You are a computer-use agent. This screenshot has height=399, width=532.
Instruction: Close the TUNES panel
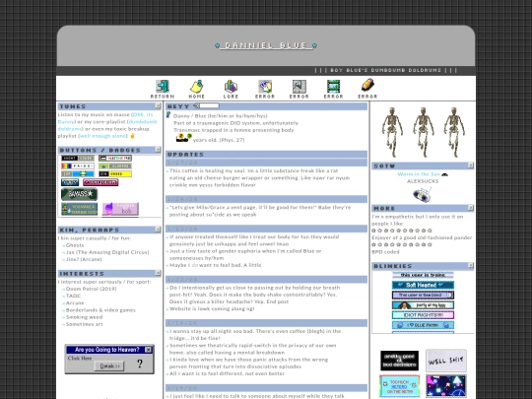pos(158,106)
